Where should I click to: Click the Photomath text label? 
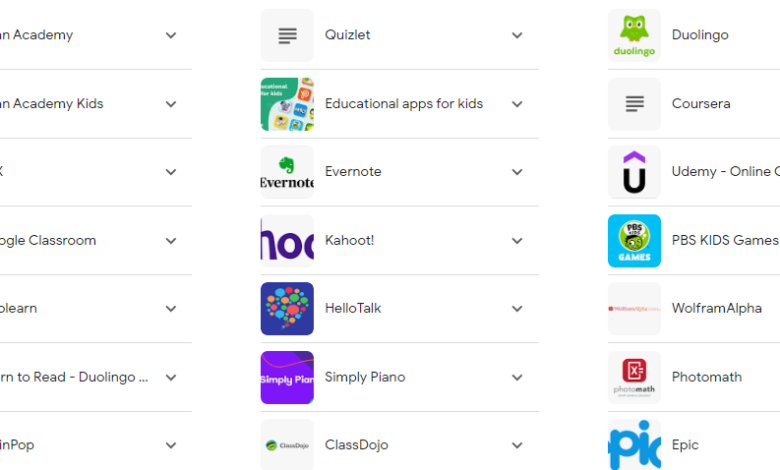click(707, 378)
